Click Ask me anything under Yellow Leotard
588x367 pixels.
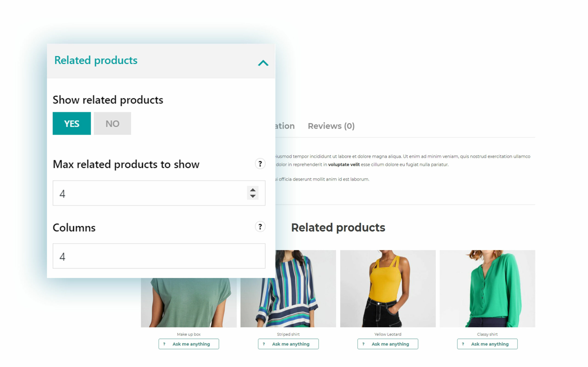click(x=387, y=344)
